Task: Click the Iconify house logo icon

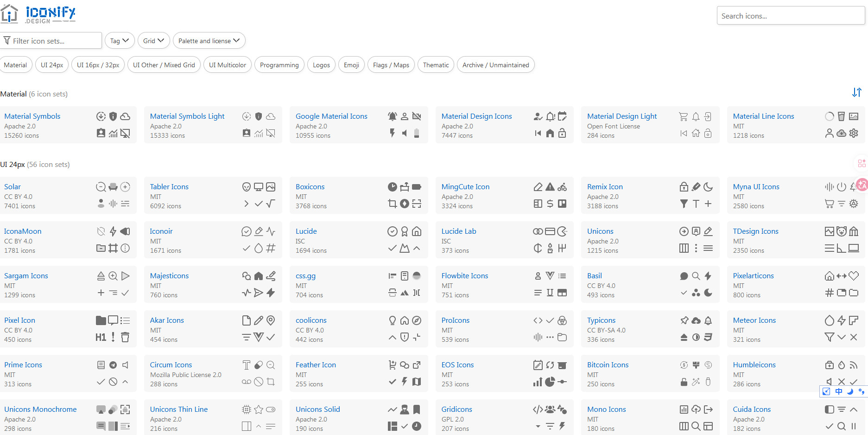Action: pos(9,14)
